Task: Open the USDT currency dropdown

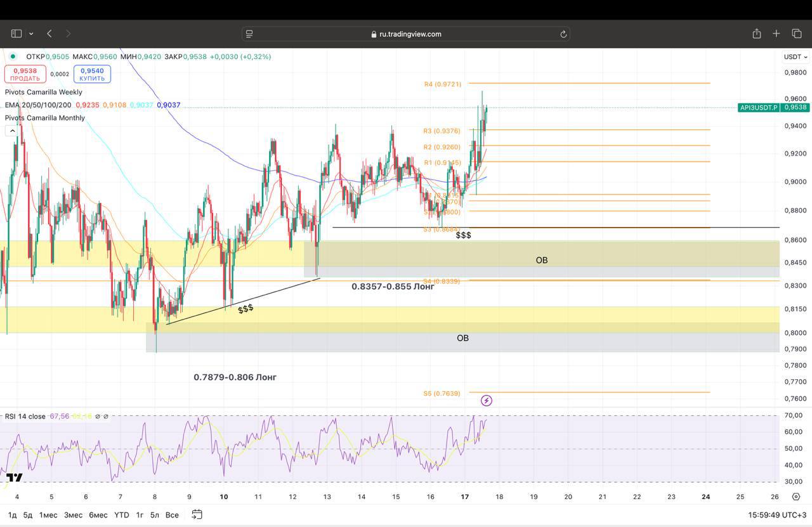Action: pos(796,56)
